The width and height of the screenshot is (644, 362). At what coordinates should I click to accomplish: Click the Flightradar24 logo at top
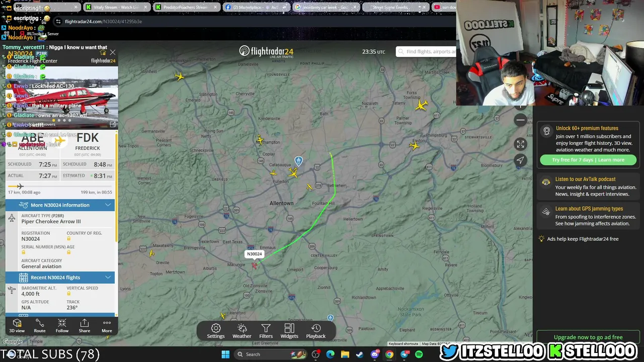(266, 51)
